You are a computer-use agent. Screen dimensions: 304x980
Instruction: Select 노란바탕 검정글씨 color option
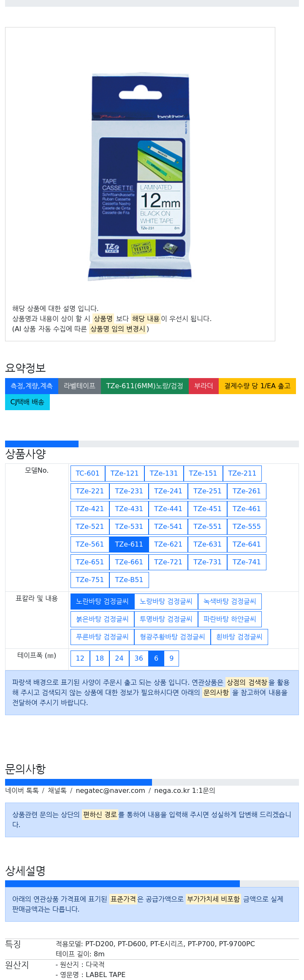102,602
